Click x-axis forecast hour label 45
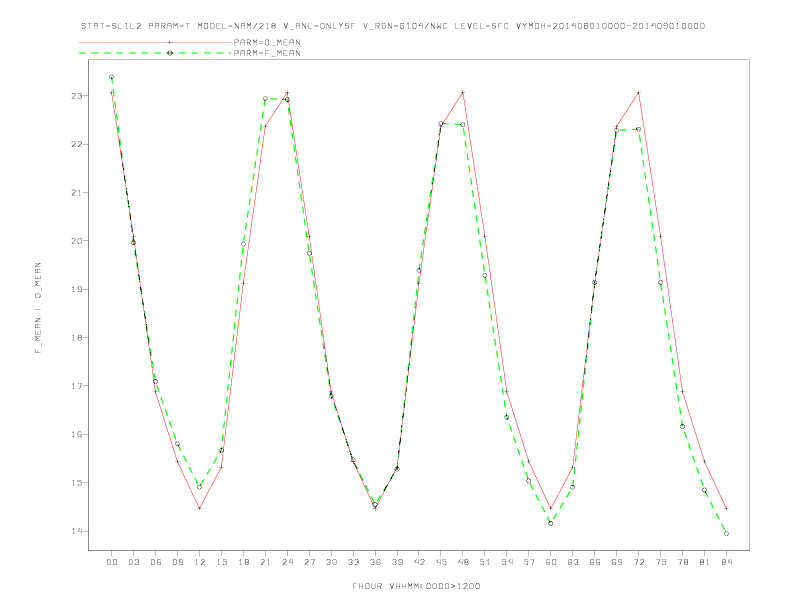 (x=441, y=562)
